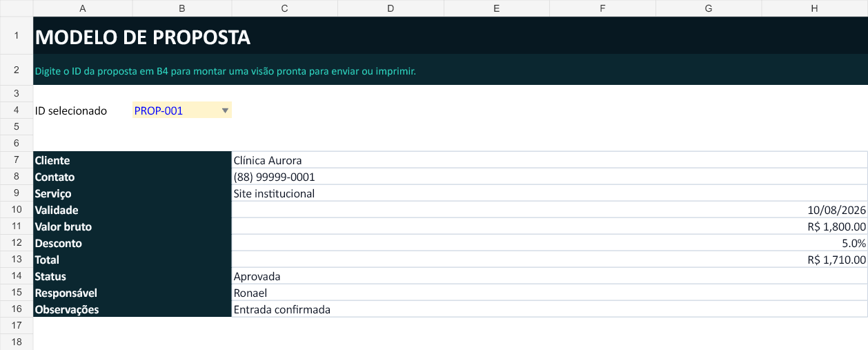Select column D header
The height and width of the screenshot is (350, 868).
click(x=391, y=8)
